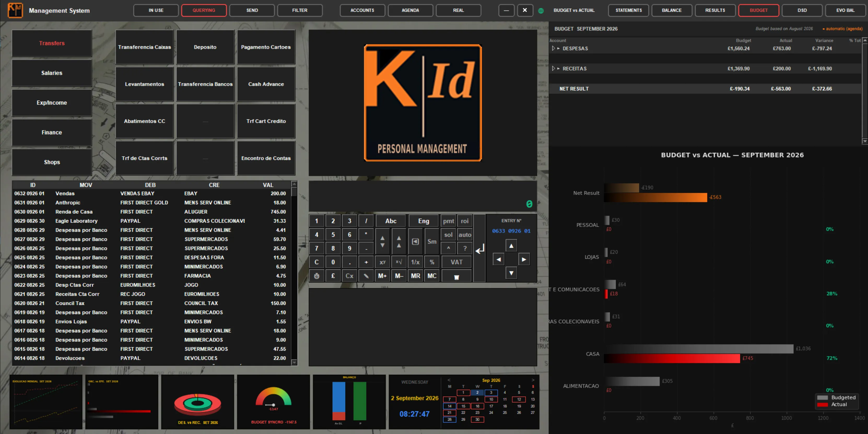Click the question mark help key
Screen dimensions: 868x434
[465, 248]
